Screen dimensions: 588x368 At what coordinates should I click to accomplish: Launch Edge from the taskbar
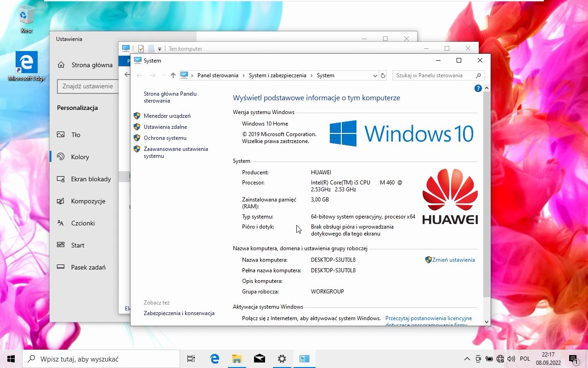pyautogui.click(x=214, y=359)
